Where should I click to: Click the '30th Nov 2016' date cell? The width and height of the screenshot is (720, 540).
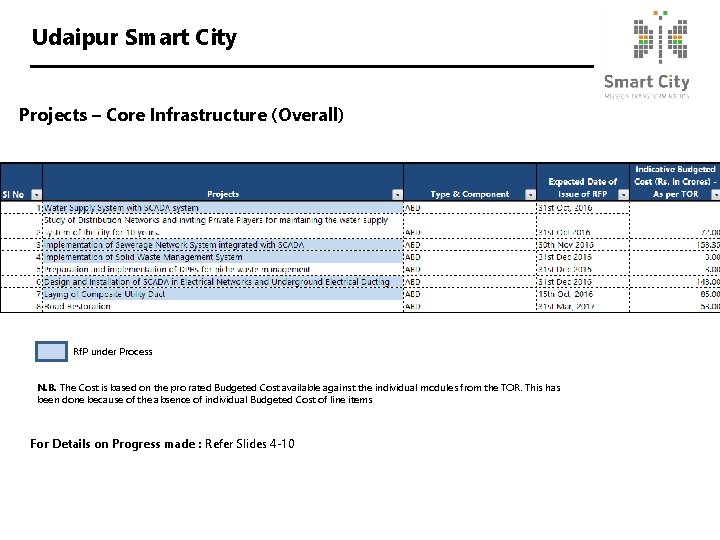[583, 245]
